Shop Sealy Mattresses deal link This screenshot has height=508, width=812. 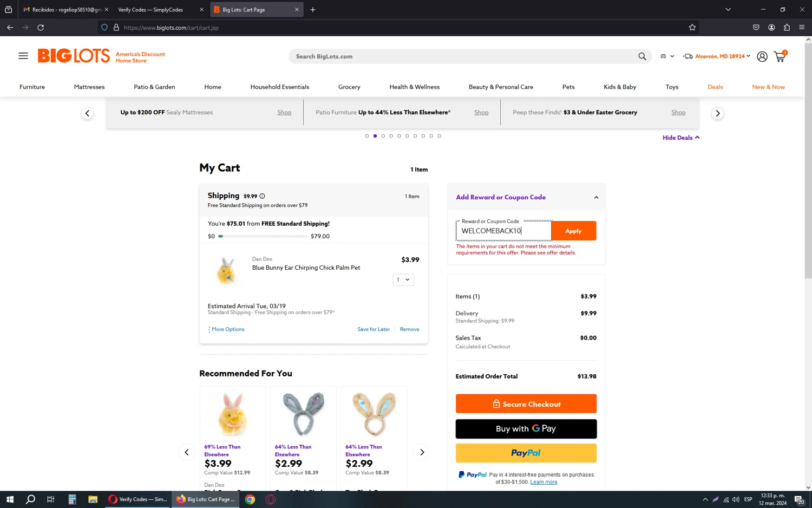pos(284,113)
